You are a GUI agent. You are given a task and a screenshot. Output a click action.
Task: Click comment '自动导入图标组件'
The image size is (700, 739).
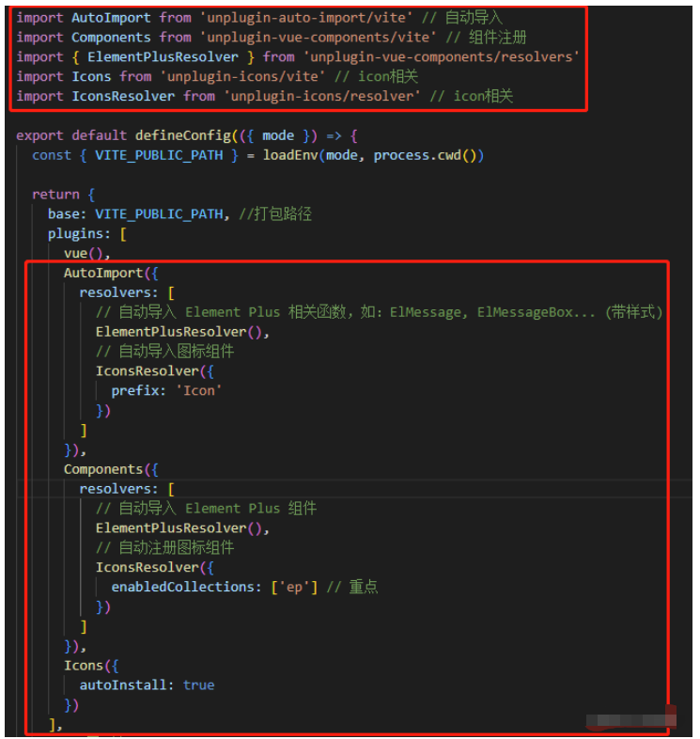[x=164, y=352]
